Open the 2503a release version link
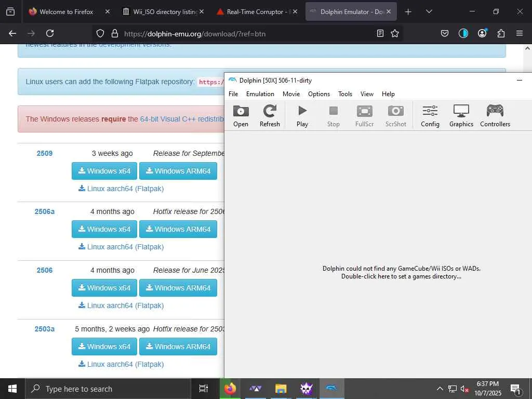Viewport: 532px width, 399px height. 45,329
